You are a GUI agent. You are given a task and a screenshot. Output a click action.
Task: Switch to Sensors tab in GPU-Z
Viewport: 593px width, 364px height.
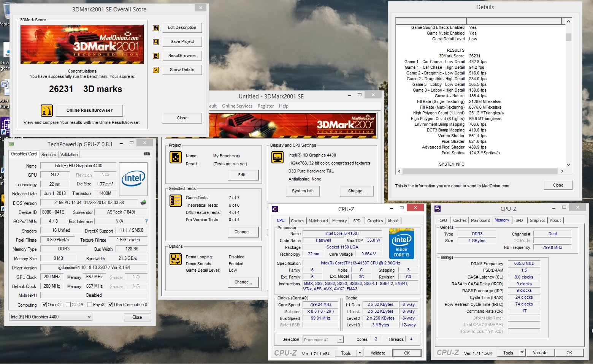coord(49,155)
